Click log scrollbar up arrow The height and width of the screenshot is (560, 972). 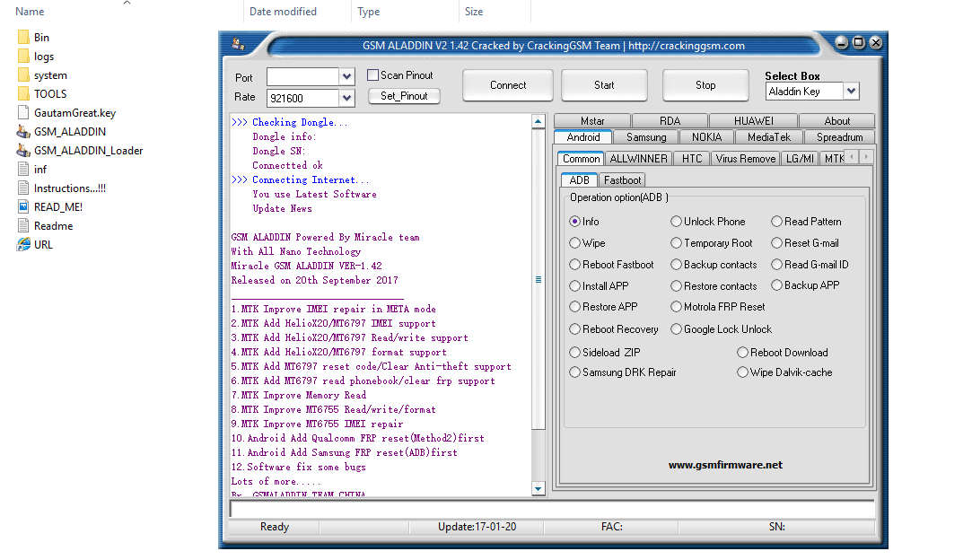click(539, 121)
